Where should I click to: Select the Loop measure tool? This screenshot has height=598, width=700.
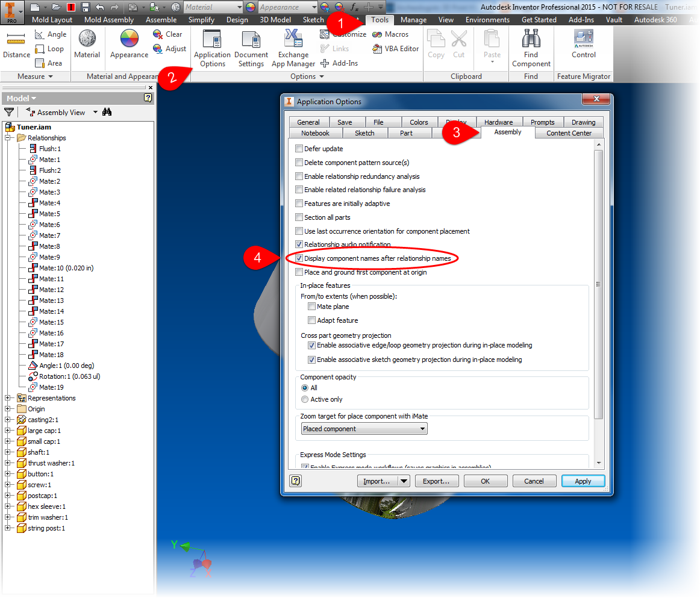[x=49, y=49]
